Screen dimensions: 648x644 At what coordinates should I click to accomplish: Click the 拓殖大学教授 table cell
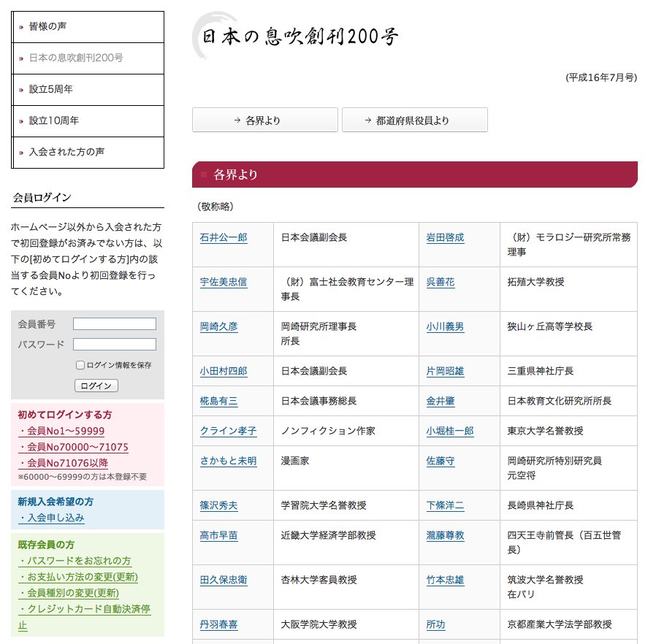point(568,289)
